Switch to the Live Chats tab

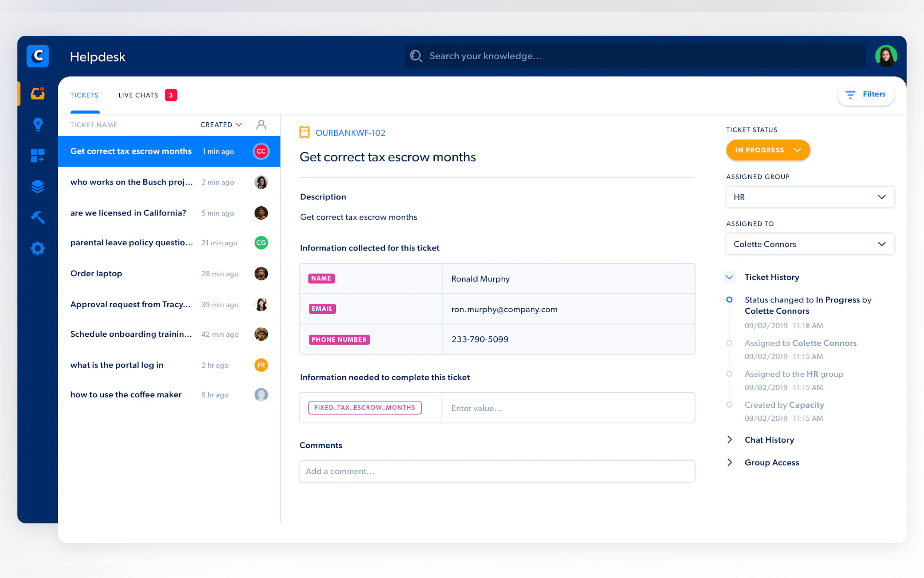click(138, 95)
